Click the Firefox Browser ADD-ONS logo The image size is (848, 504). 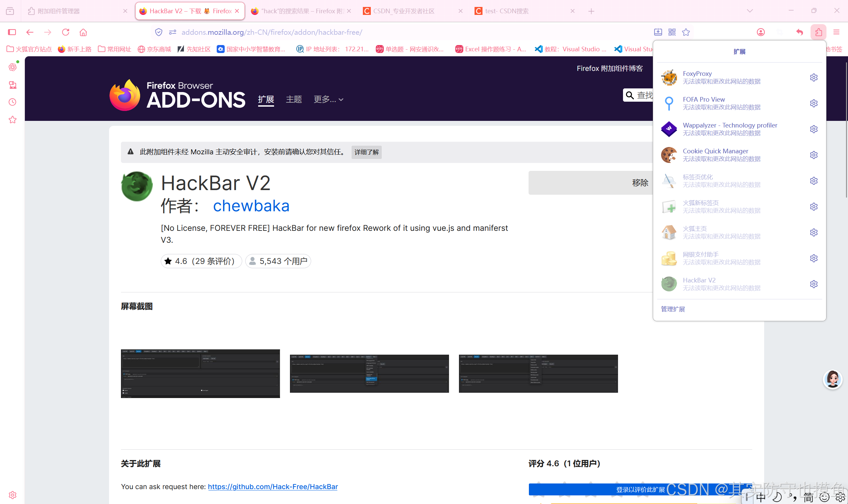[x=177, y=95]
